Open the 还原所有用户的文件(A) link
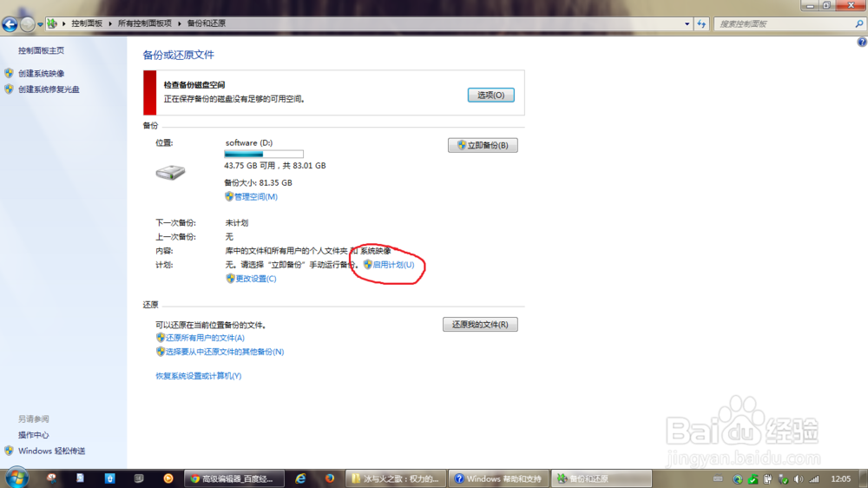 pos(205,338)
